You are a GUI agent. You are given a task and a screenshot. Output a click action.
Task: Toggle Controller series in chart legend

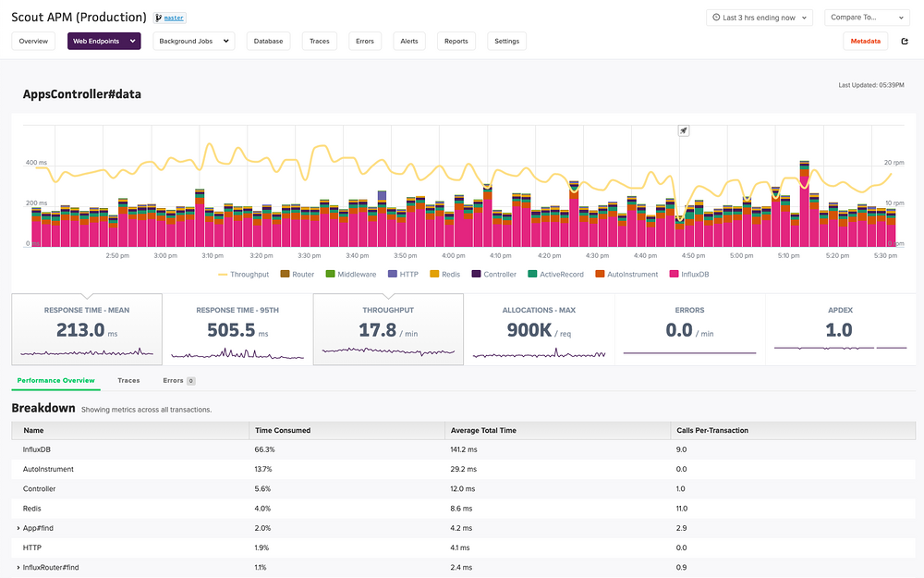click(493, 275)
